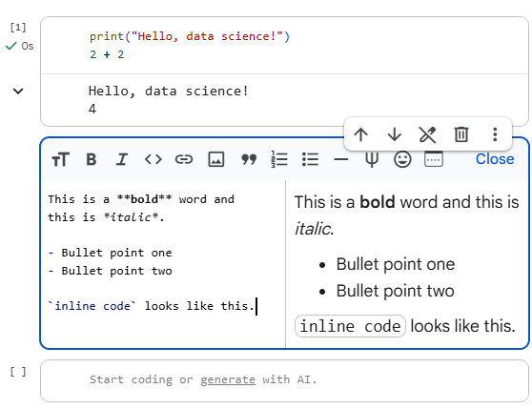Format selection as code with angle brackets icon
This screenshot has width=532, height=409.
pyautogui.click(x=153, y=159)
